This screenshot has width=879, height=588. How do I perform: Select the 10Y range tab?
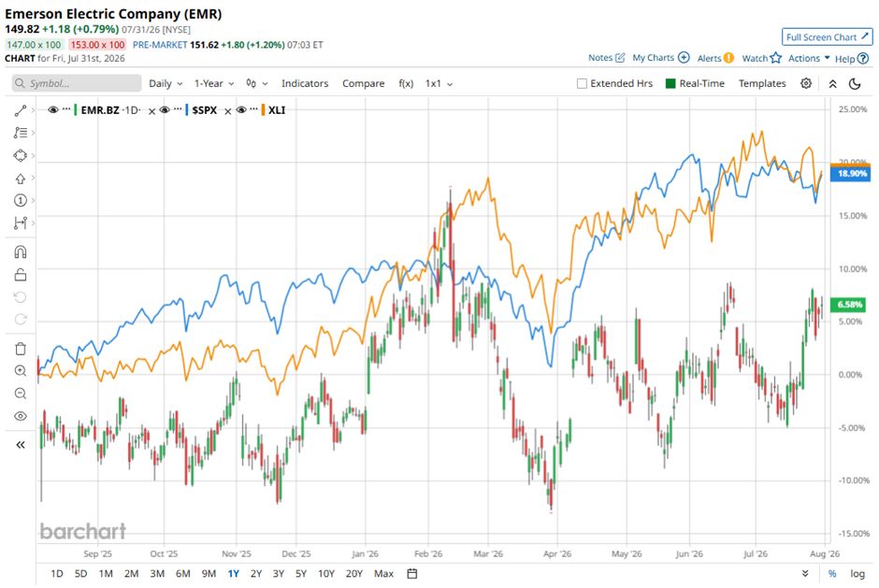click(x=325, y=573)
